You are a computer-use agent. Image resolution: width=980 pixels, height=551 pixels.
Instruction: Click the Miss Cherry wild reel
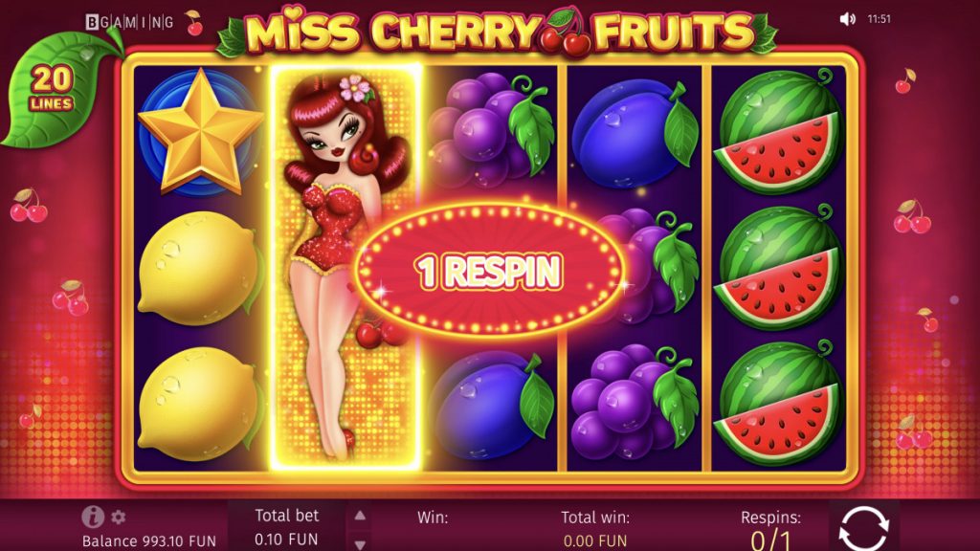(345, 268)
